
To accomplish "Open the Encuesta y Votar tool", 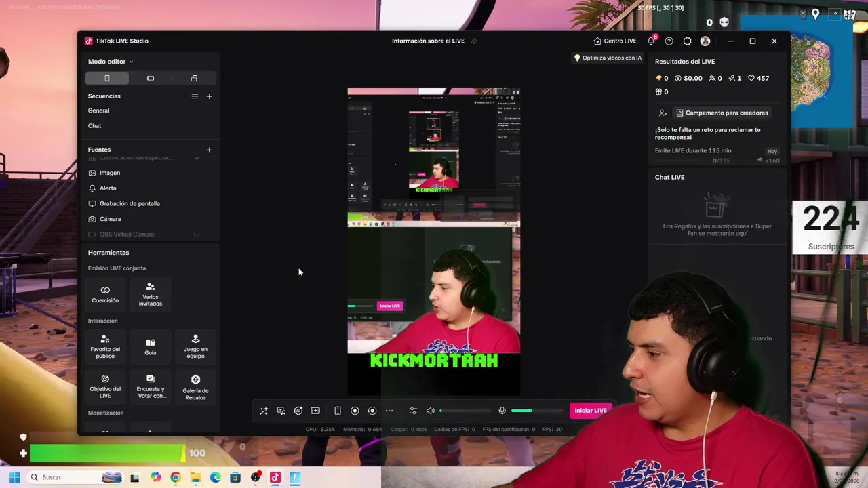I will [151, 386].
